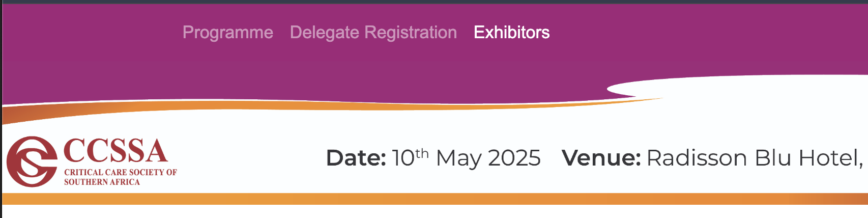
Task: Go to Delegate Registration page
Action: coord(373,33)
